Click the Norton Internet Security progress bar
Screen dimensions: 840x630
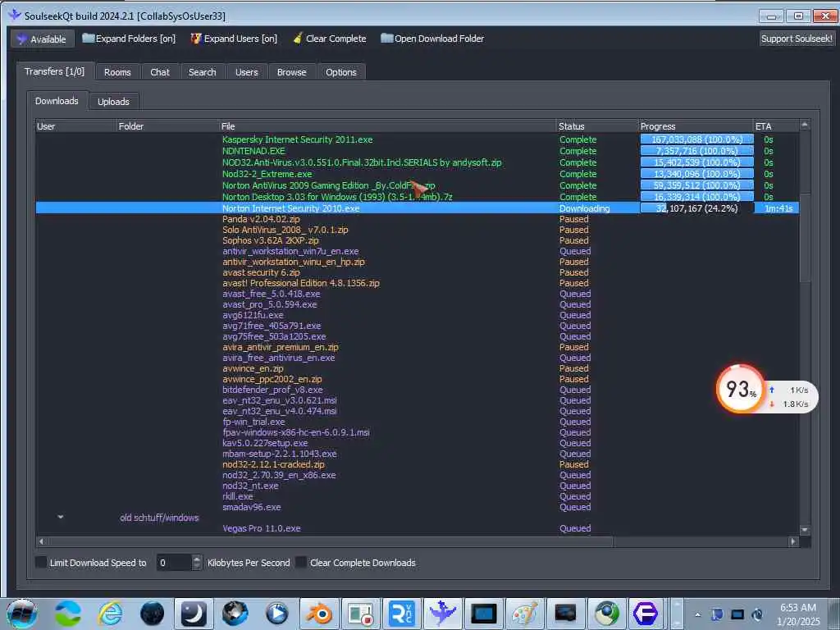pyautogui.click(x=696, y=208)
